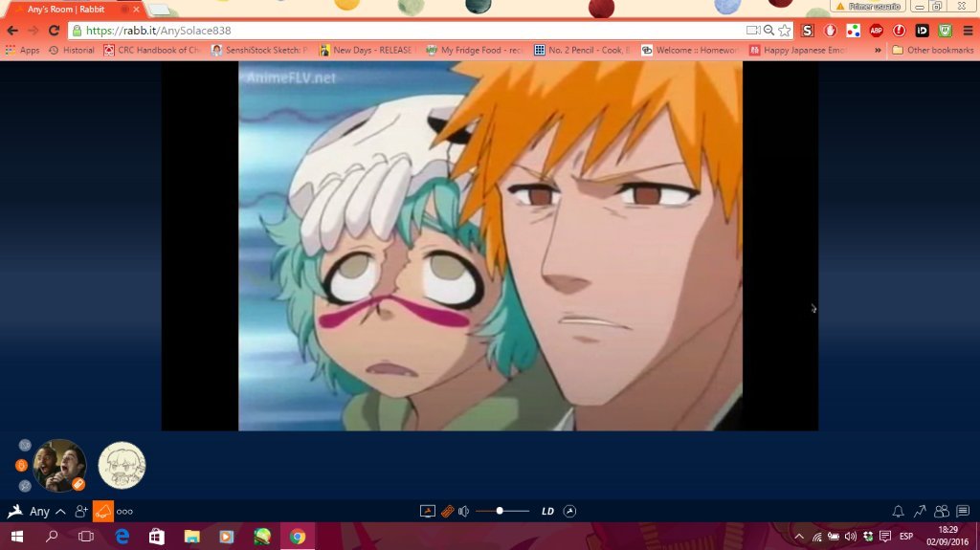
Task: Click the camera icon in address bar
Action: click(753, 30)
